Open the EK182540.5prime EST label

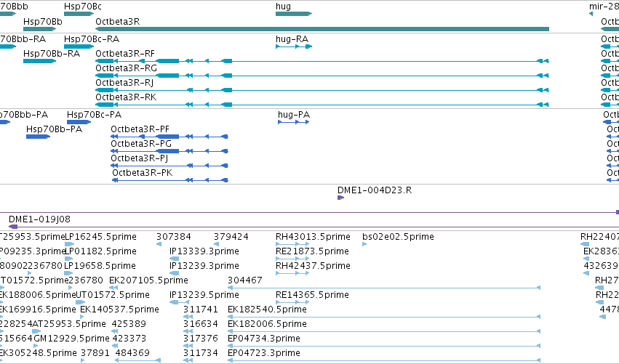[267, 310]
